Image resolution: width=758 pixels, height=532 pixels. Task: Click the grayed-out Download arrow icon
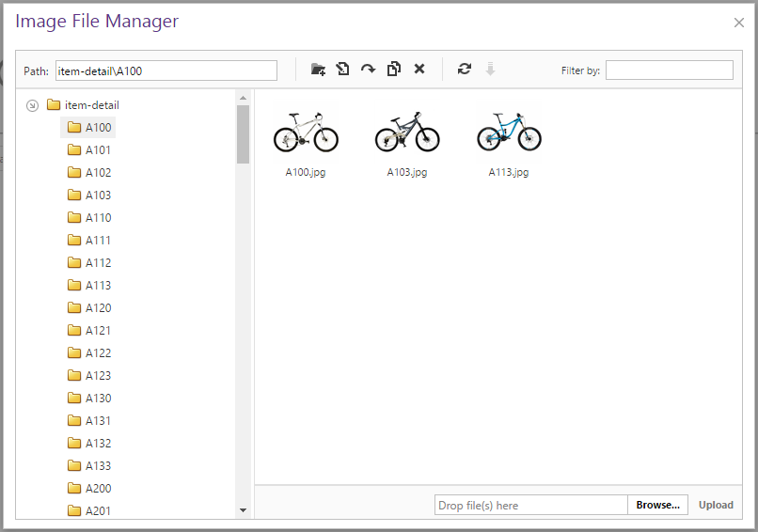pos(490,70)
